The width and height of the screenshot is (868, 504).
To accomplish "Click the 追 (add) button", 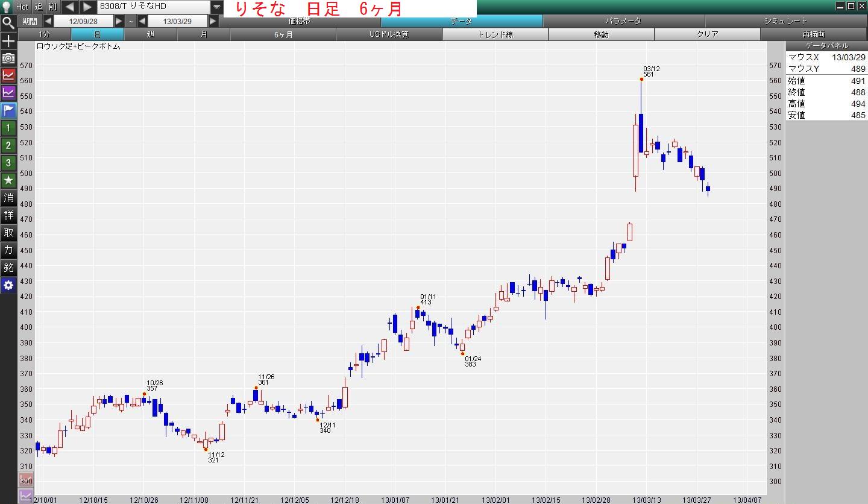I will 39,7.
